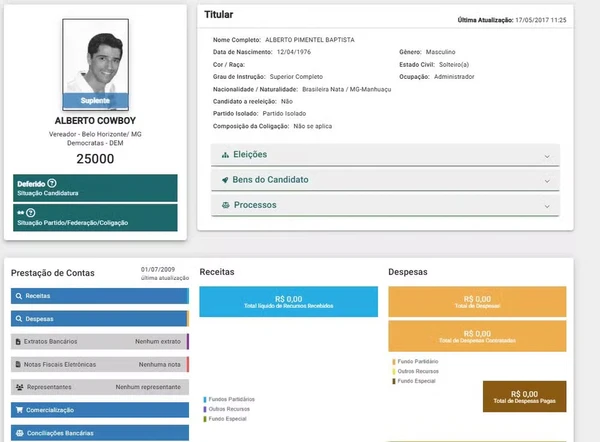Viewport: 600px width, 442px height.
Task: Click the help icon beside Deferido
Action: click(x=52, y=184)
